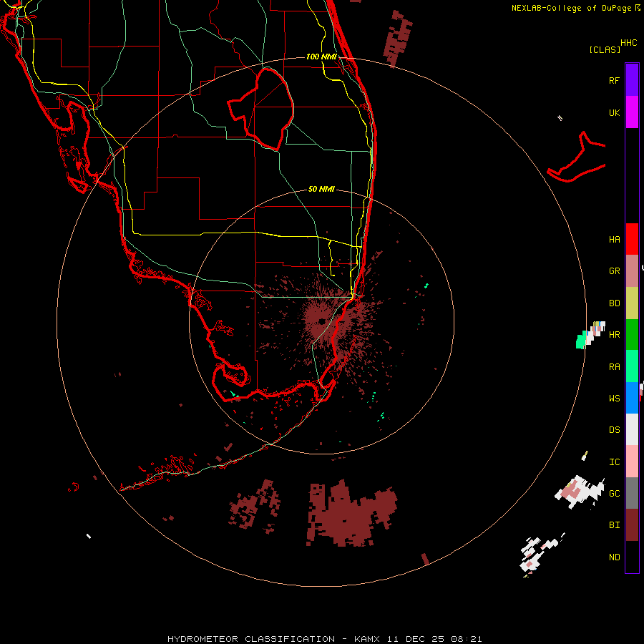
Task: Click the [CLAS] legend header
Action: click(605, 49)
